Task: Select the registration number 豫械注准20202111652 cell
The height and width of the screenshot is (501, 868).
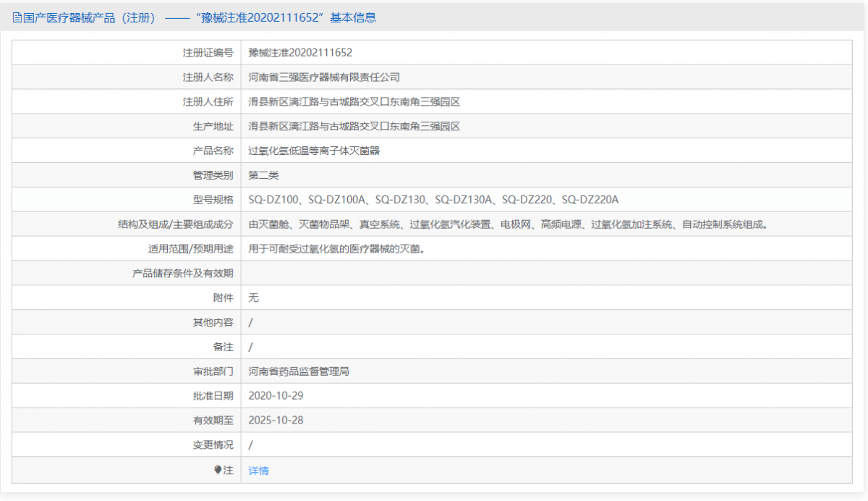Action: (x=300, y=52)
